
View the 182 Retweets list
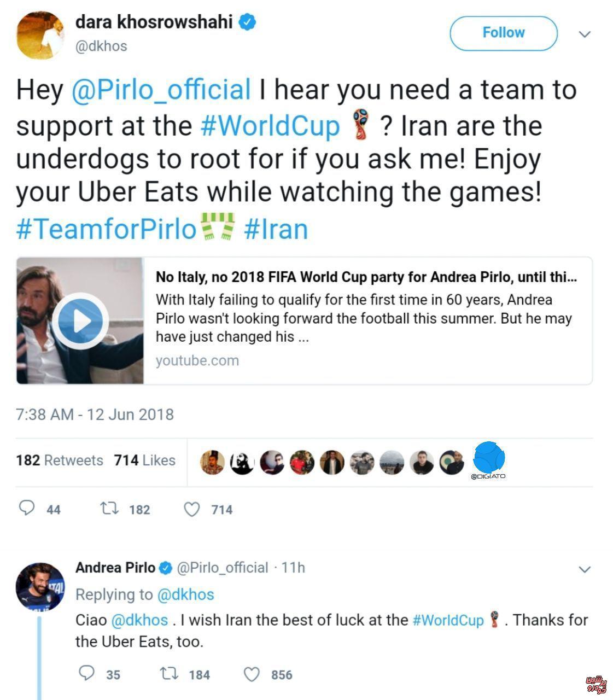point(60,460)
